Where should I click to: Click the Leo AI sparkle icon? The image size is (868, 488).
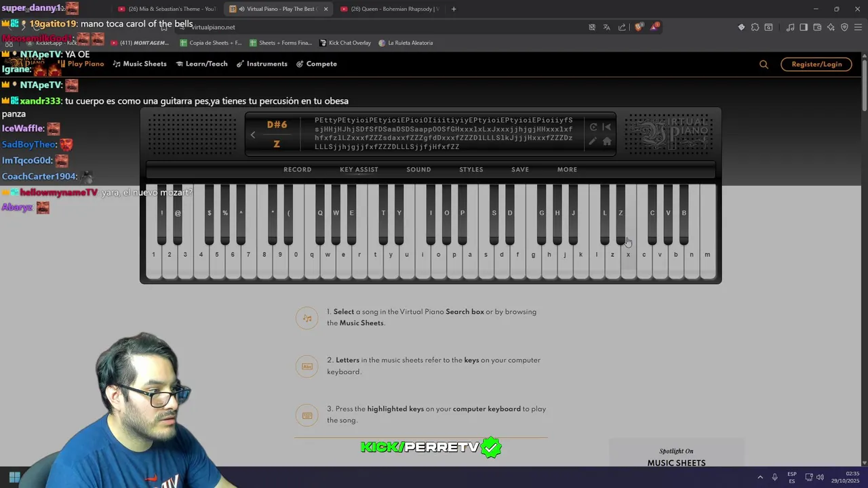coord(831,27)
